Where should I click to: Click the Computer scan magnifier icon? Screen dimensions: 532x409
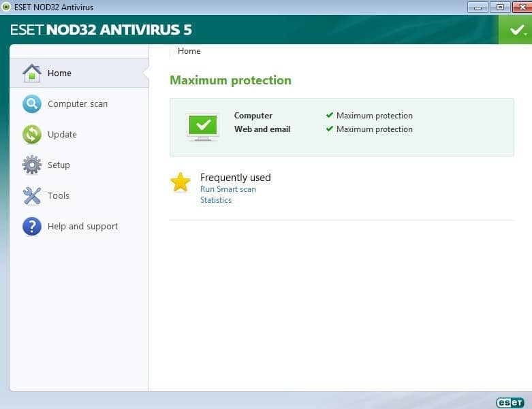click(32, 103)
